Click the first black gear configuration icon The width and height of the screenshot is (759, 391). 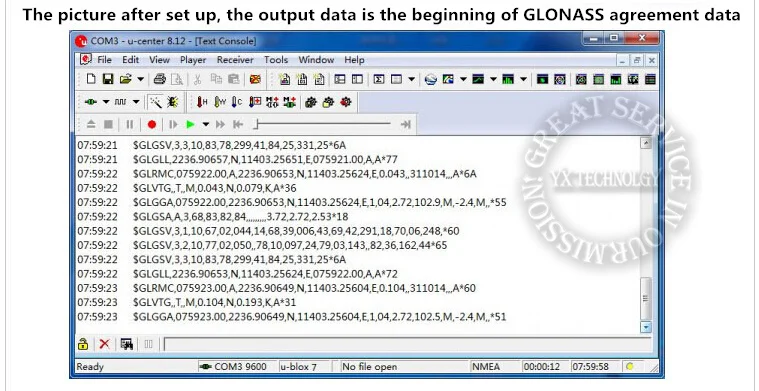click(x=310, y=102)
